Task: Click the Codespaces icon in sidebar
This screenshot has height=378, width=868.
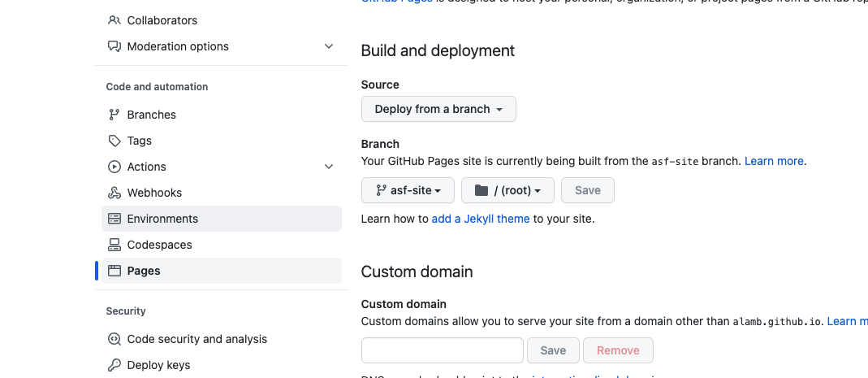Action: tap(114, 245)
